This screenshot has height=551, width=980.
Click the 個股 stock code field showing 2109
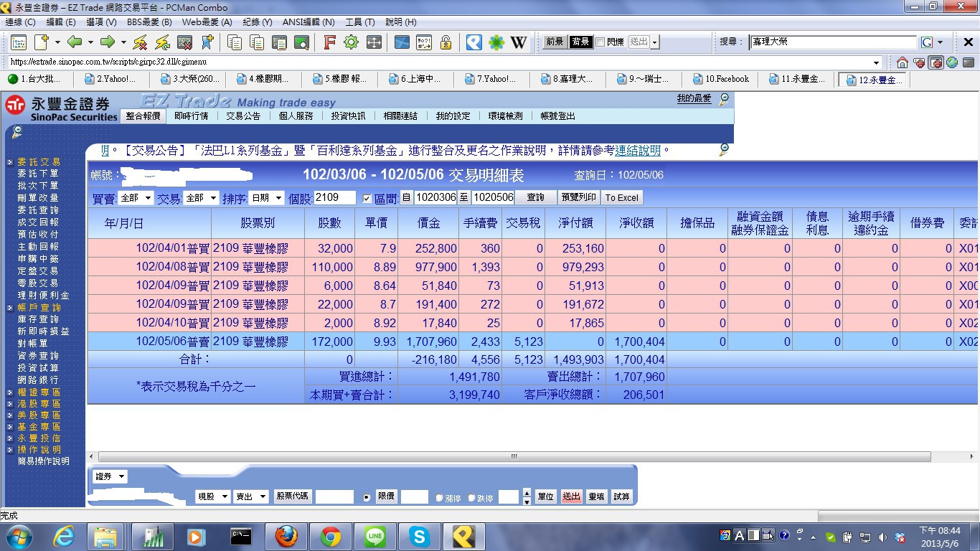click(335, 197)
